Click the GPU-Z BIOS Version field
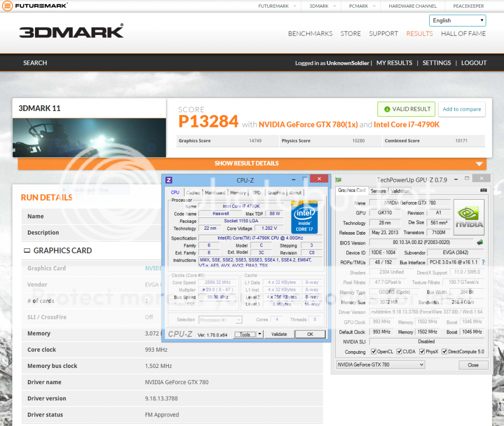Screen dimensions: 504x426 point(421,242)
